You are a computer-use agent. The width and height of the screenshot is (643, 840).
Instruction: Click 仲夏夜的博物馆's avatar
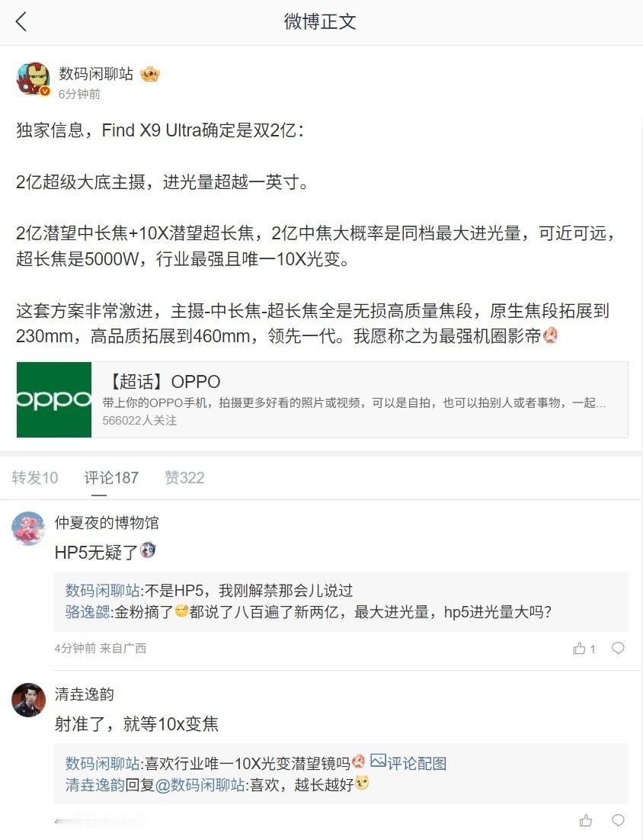point(28,528)
